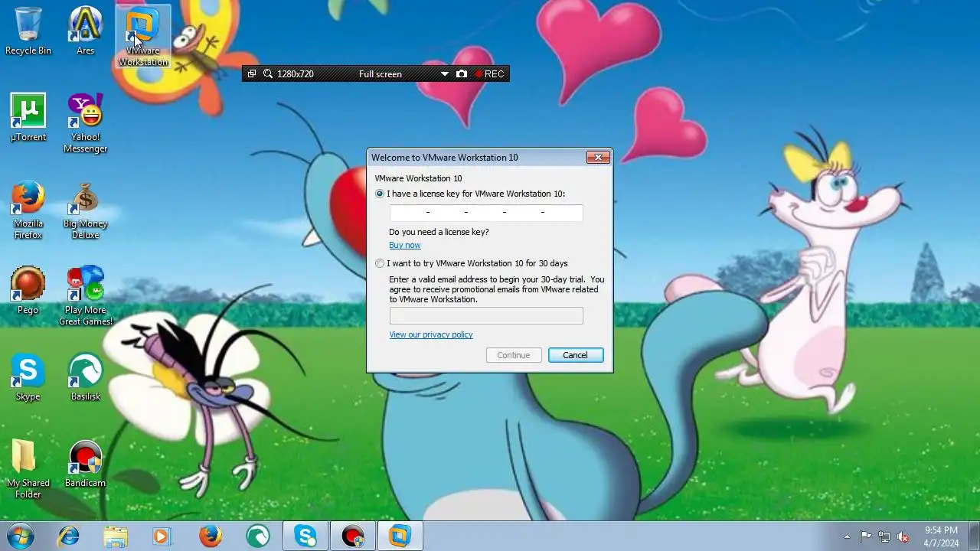Open Windows Media Player from the taskbar
980x551 pixels.
[162, 536]
